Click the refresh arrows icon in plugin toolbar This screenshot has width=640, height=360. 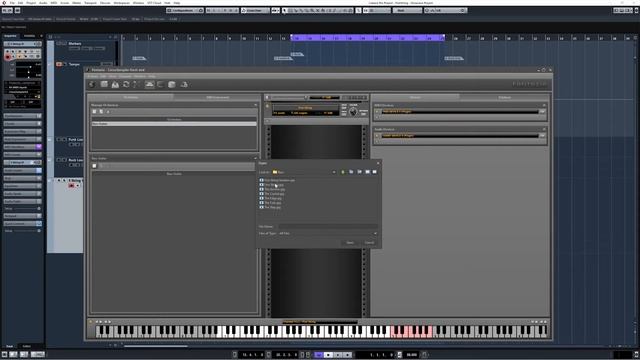point(126,84)
